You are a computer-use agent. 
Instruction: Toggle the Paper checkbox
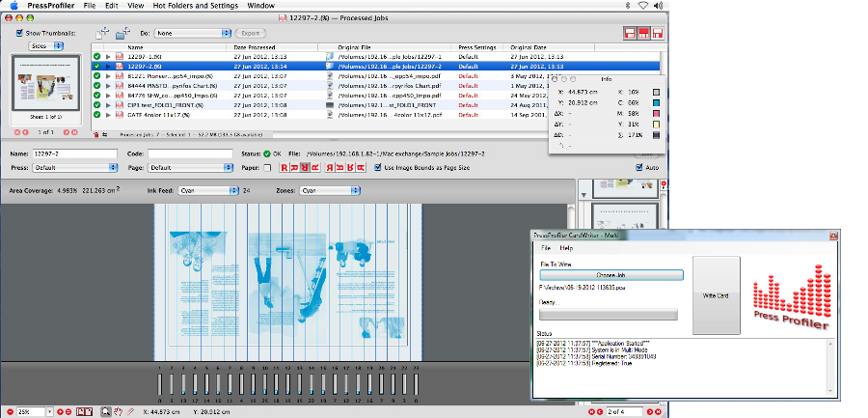pyautogui.click(x=267, y=167)
